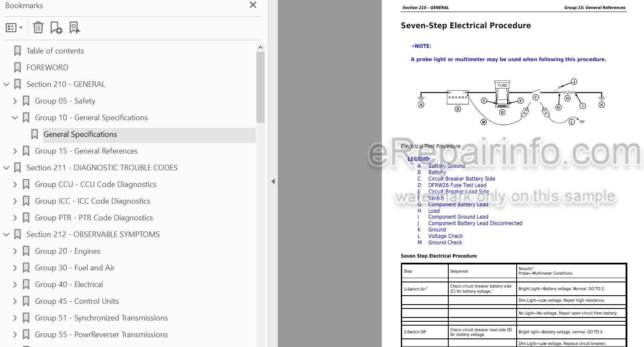This screenshot has height=347, width=644.
Task: Collapse the navigation pane with the arrow
Action: [273, 181]
